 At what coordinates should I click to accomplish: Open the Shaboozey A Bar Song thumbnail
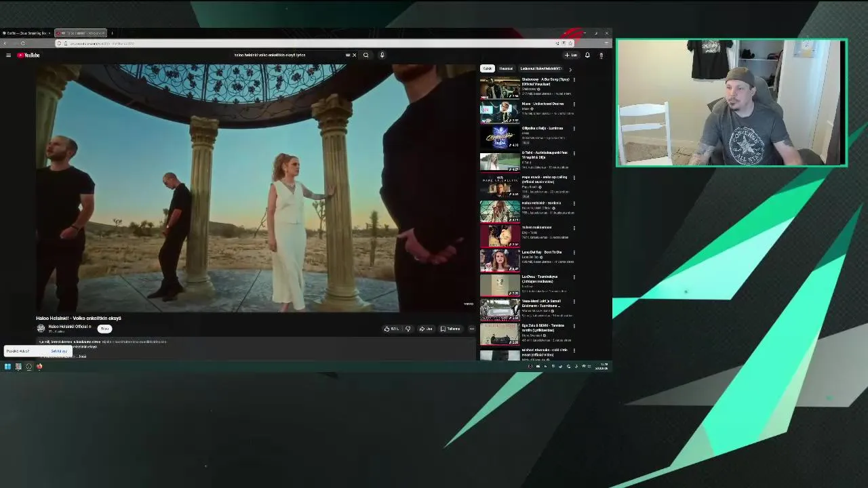[x=500, y=87]
